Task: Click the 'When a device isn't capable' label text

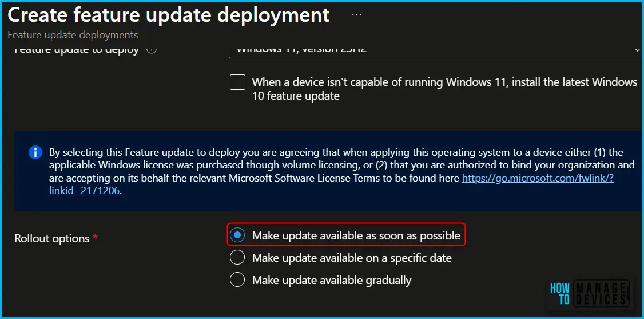Action: pyautogui.click(x=444, y=89)
